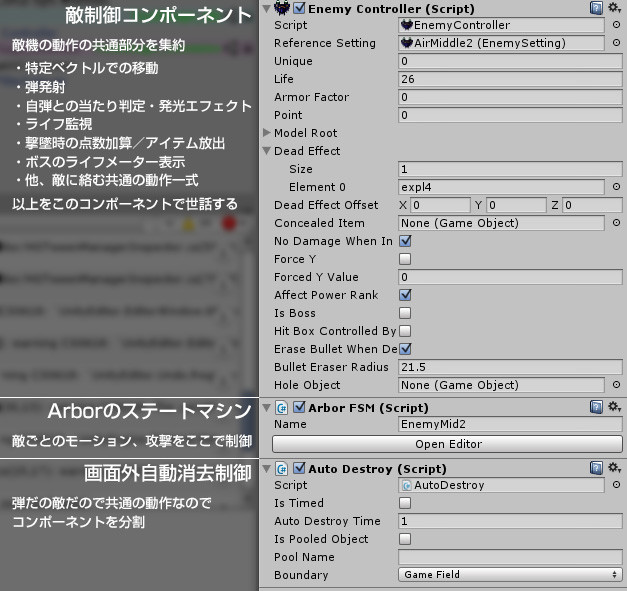
Task: Click the Open Editor button
Action: [447, 444]
